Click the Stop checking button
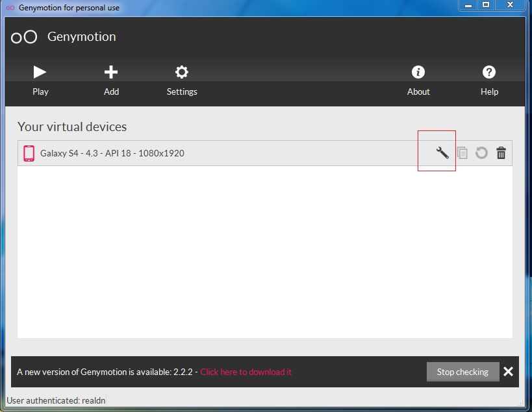 462,372
